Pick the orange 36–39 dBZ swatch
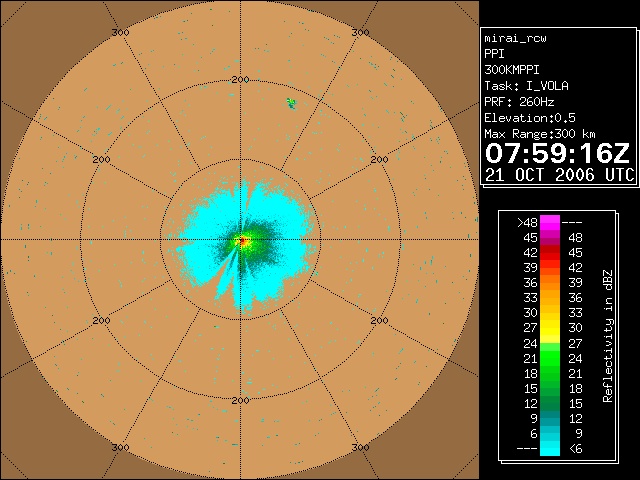This screenshot has height=480, width=640. point(550,283)
